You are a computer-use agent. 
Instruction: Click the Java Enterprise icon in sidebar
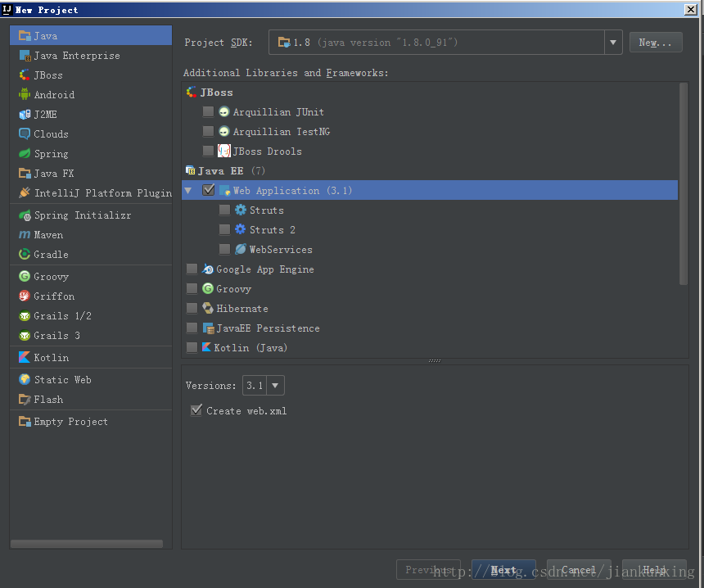click(x=25, y=56)
